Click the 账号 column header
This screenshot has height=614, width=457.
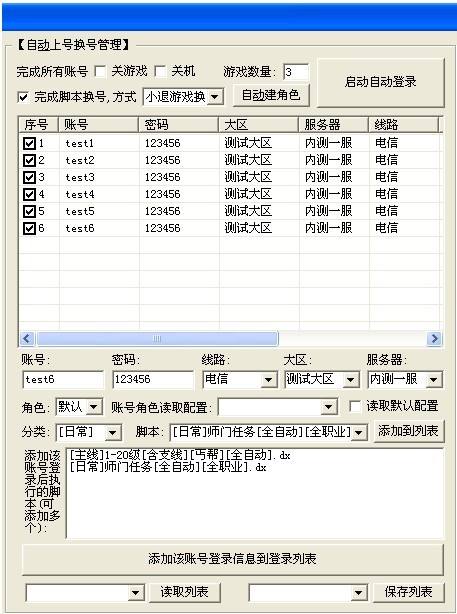(x=98, y=125)
